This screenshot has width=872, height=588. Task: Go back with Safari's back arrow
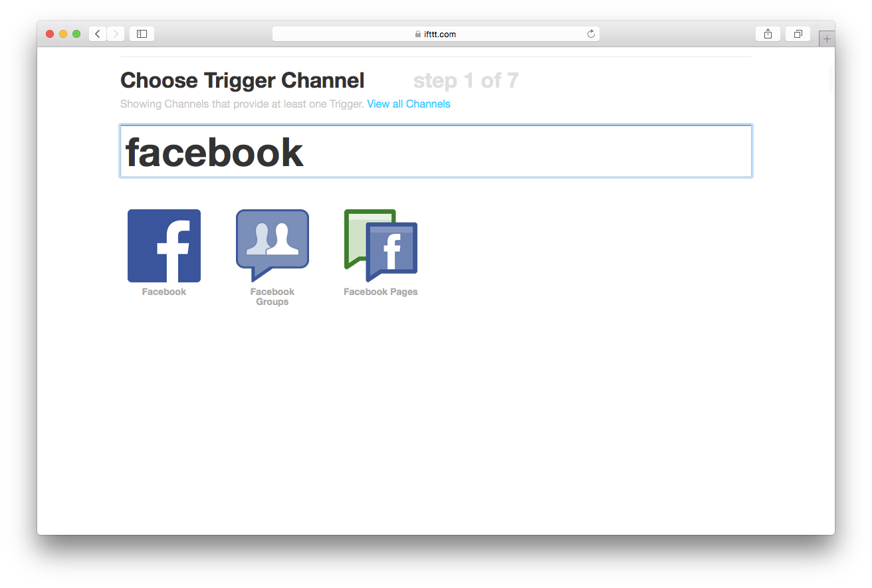(98, 34)
